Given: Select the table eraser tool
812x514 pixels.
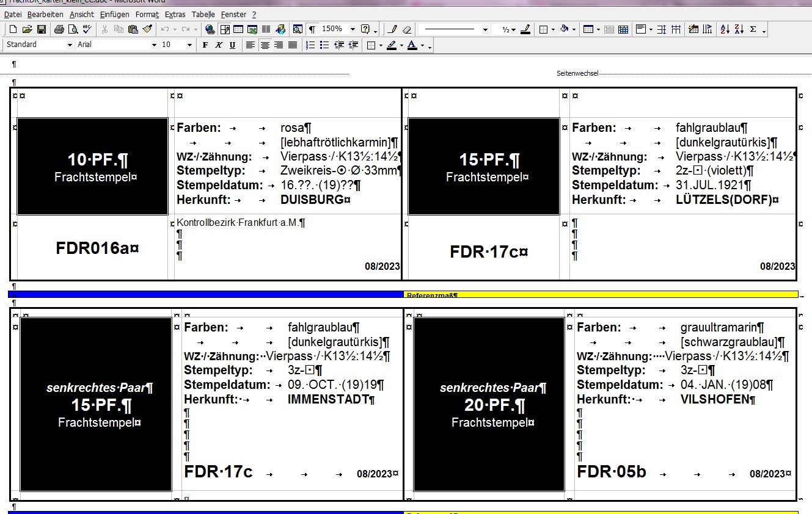Looking at the screenshot, I should 407,29.
